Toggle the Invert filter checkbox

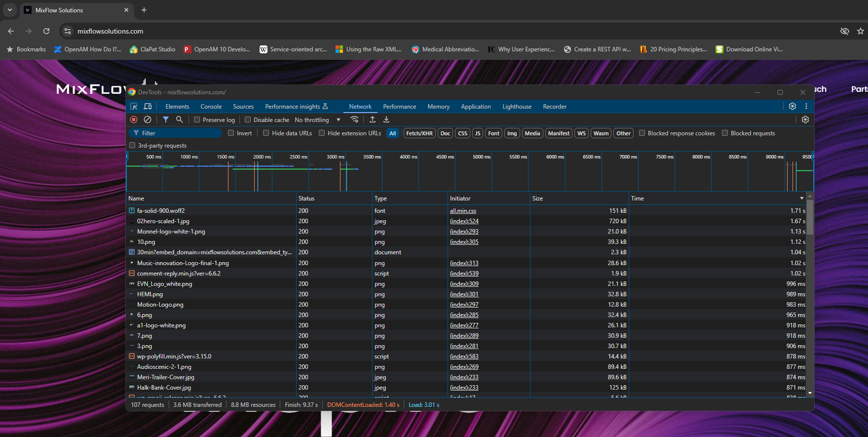(231, 133)
